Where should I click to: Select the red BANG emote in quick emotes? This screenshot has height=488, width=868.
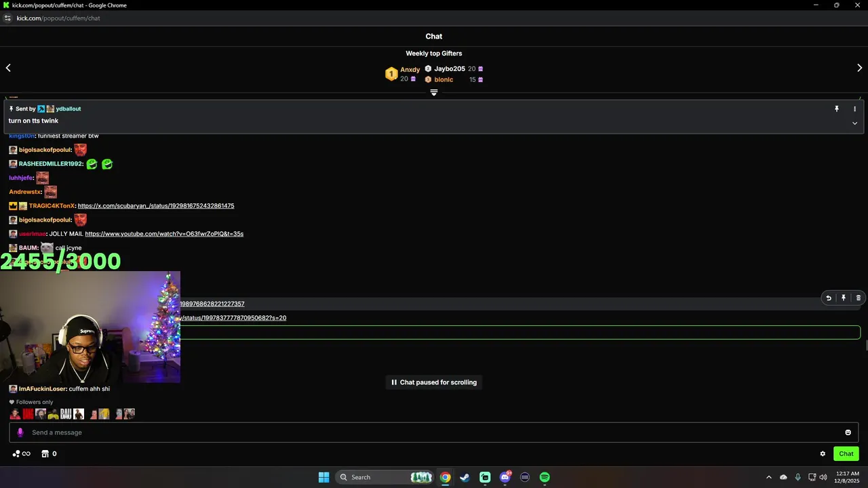(28, 414)
